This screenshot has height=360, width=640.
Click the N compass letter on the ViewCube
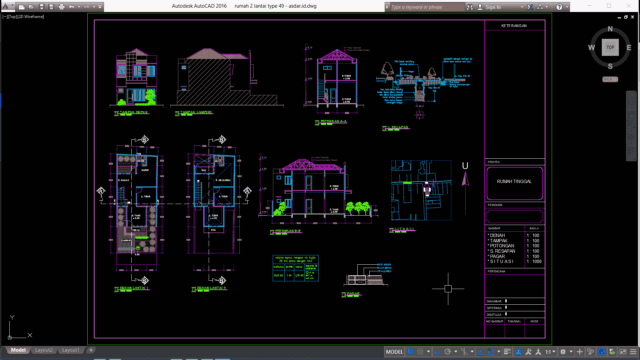pos(610,29)
